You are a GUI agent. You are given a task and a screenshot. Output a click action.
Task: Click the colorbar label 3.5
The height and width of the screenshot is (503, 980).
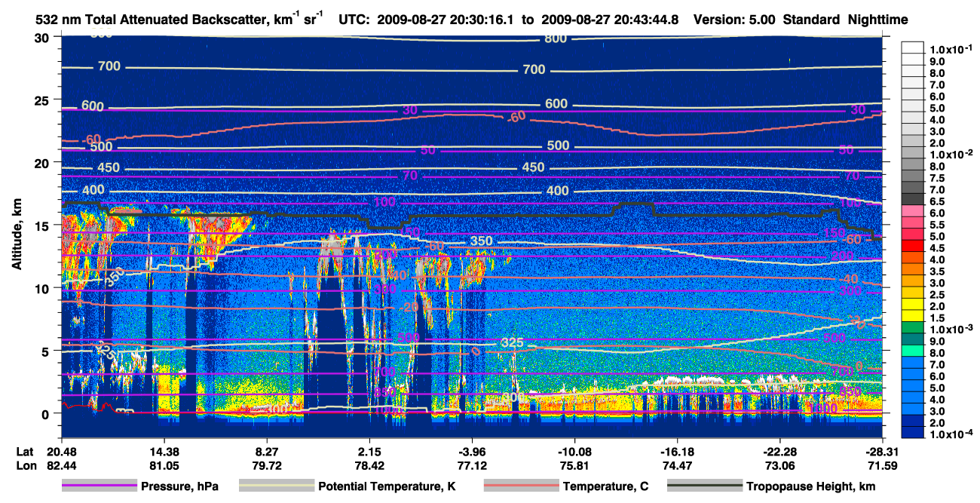click(x=936, y=271)
